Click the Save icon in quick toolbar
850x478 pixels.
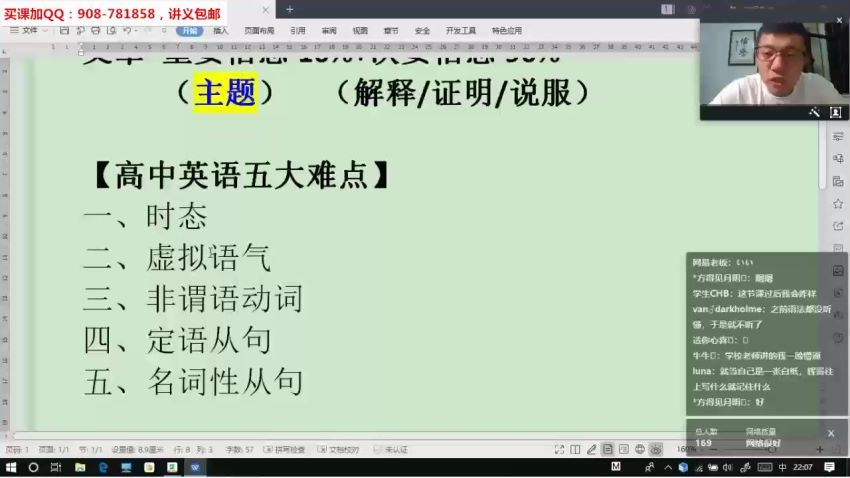click(64, 31)
